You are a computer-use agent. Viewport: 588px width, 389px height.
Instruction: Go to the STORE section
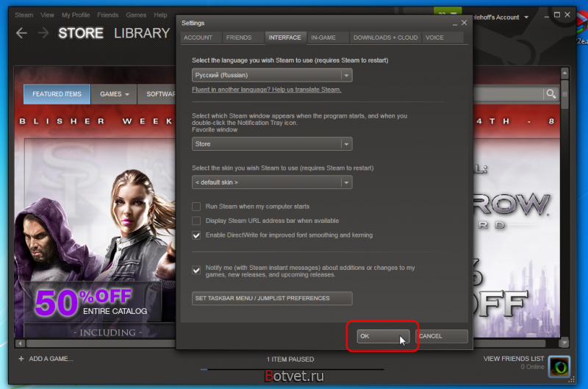tap(81, 33)
